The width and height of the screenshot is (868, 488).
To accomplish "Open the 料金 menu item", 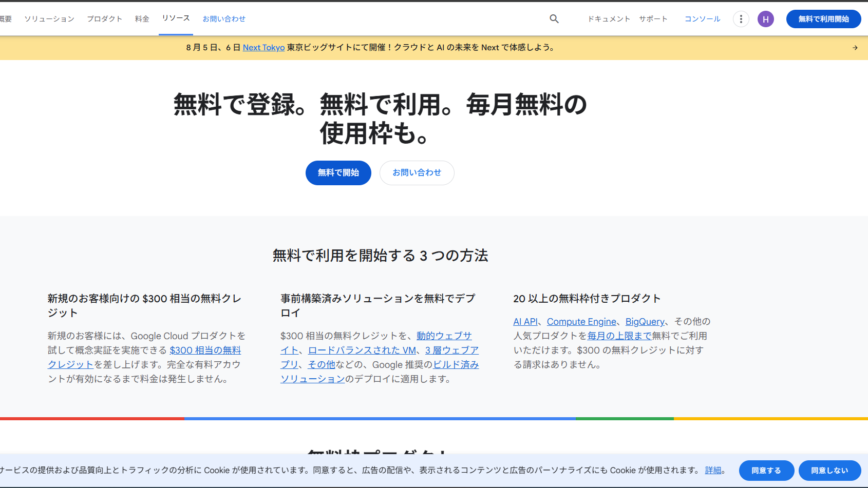I will click(x=142, y=19).
